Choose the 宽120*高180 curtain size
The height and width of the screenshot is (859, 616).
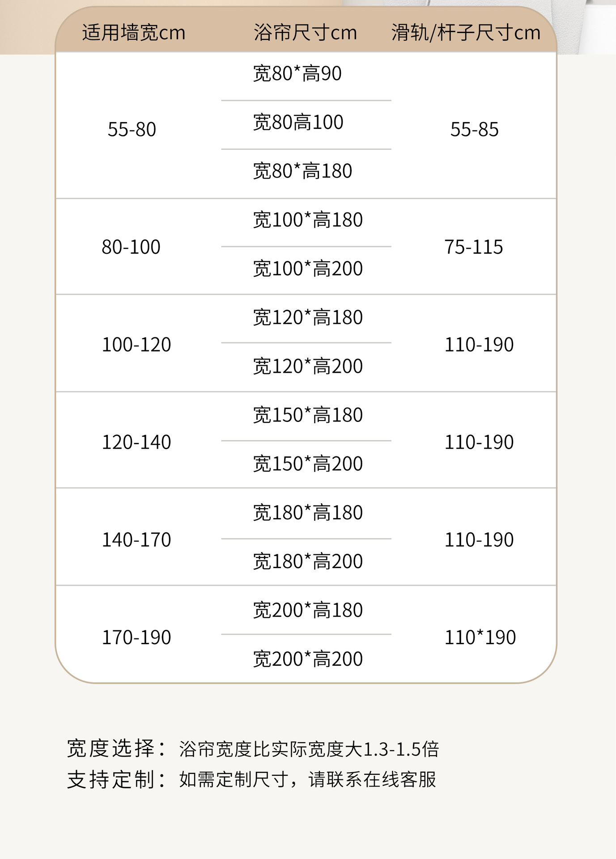pos(308,318)
